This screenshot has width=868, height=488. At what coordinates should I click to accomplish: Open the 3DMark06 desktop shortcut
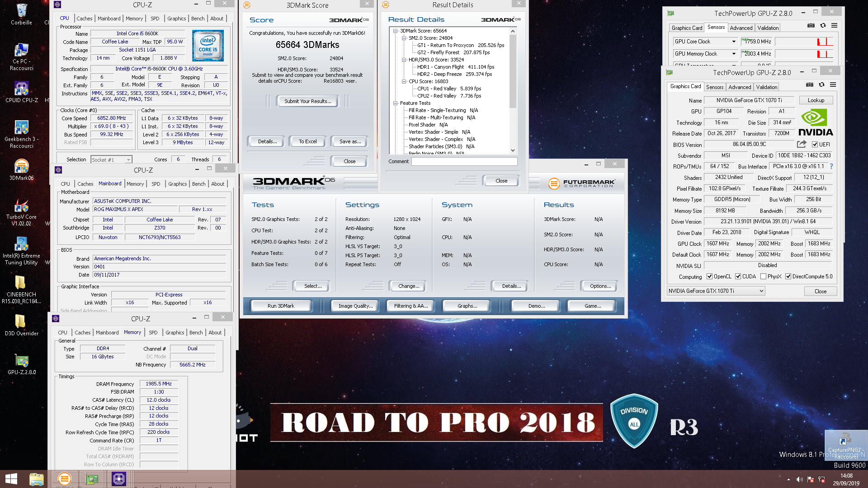(x=21, y=170)
